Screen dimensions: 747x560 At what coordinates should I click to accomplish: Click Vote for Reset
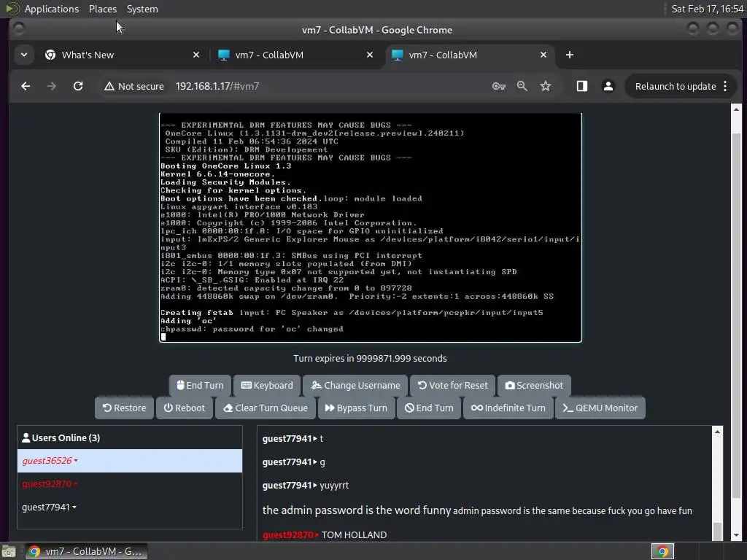coord(452,385)
